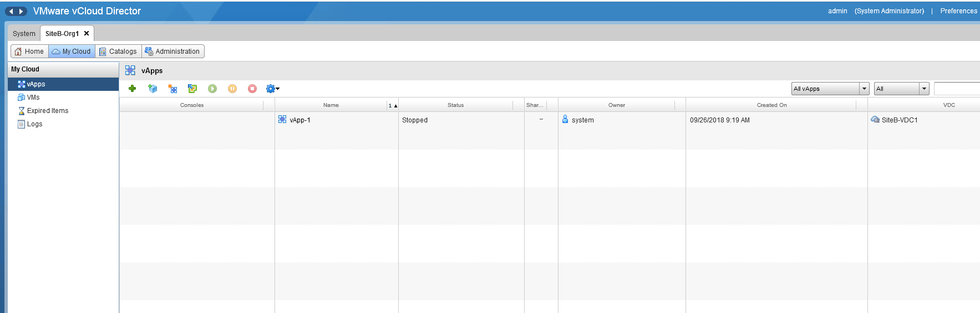
Task: Select the vApp-1 row name
Action: tap(300, 120)
